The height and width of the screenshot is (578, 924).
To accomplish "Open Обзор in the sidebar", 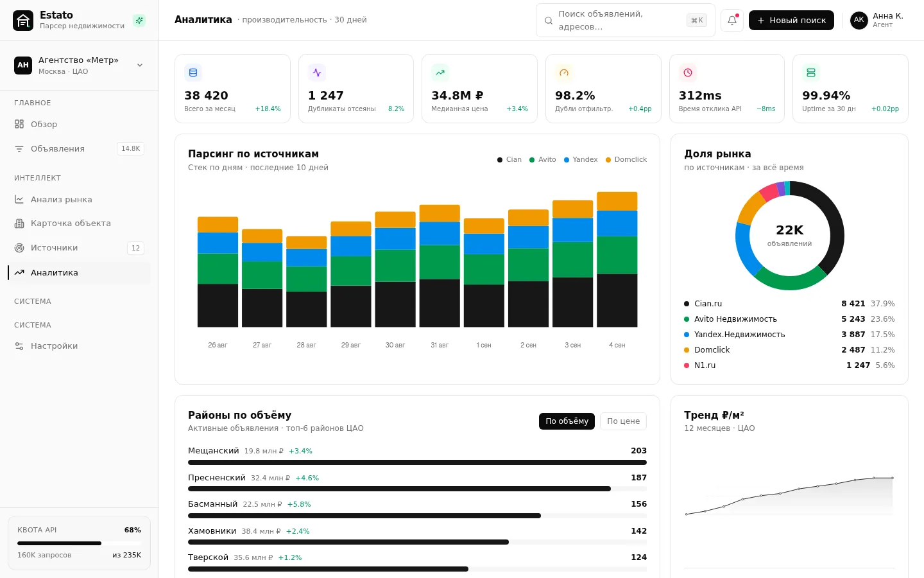I will click(80, 125).
